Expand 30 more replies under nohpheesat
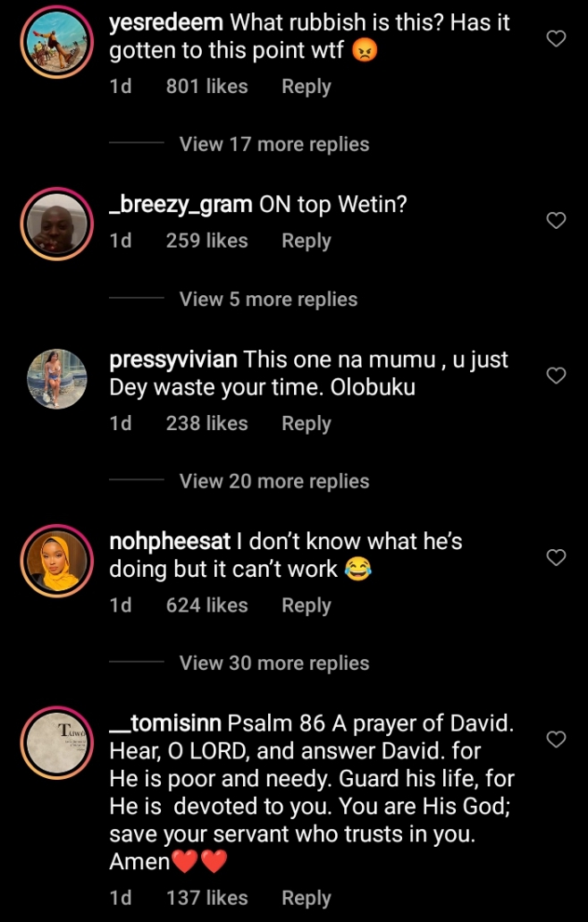 (x=273, y=663)
